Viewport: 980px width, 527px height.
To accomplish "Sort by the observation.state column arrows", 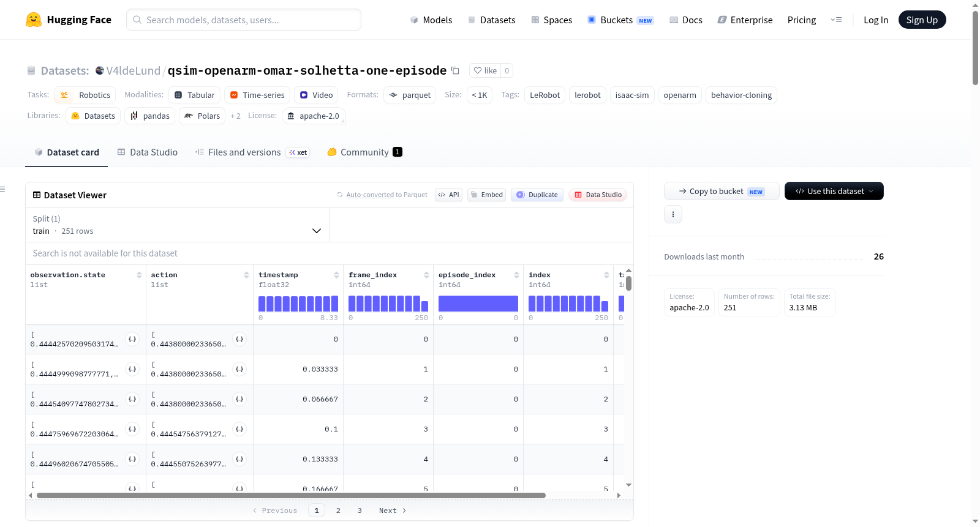I will tap(139, 275).
